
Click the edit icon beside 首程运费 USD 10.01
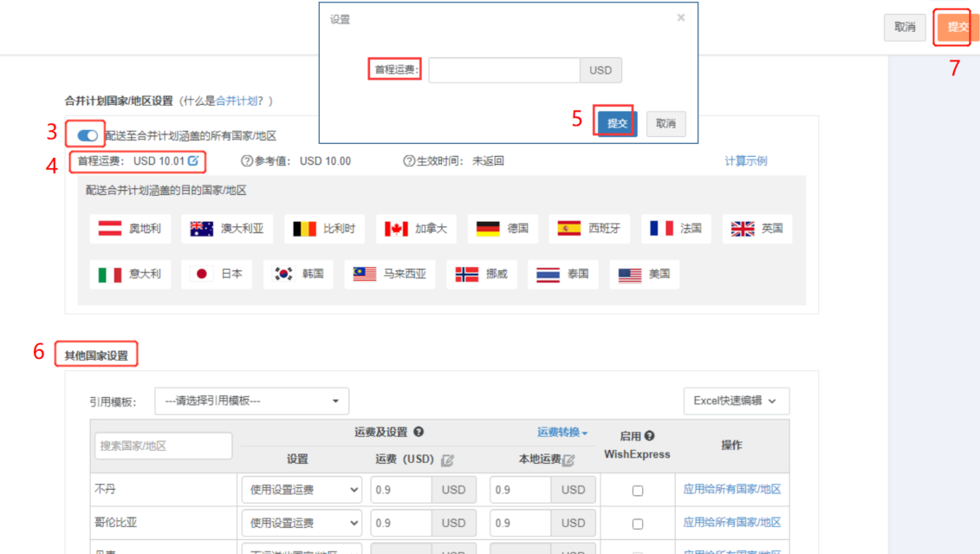[193, 160]
